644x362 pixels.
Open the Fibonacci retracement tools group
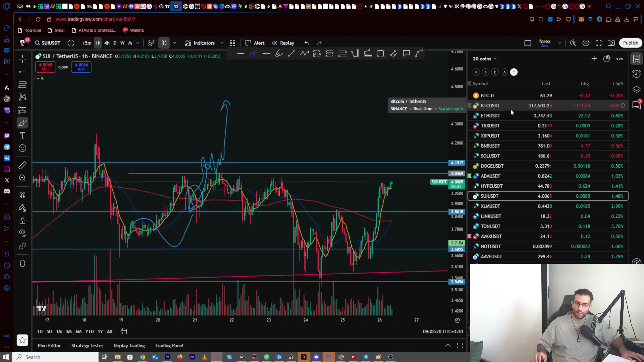click(22, 84)
